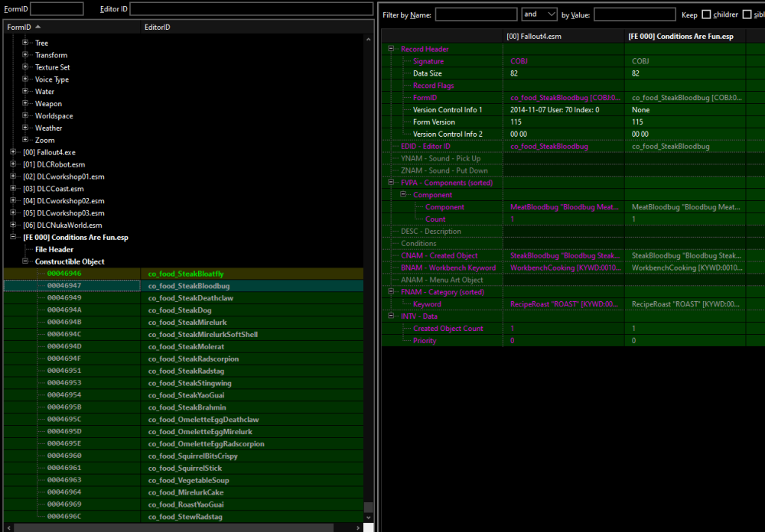
Task: Collapse the Record Header section
Action: (x=391, y=49)
